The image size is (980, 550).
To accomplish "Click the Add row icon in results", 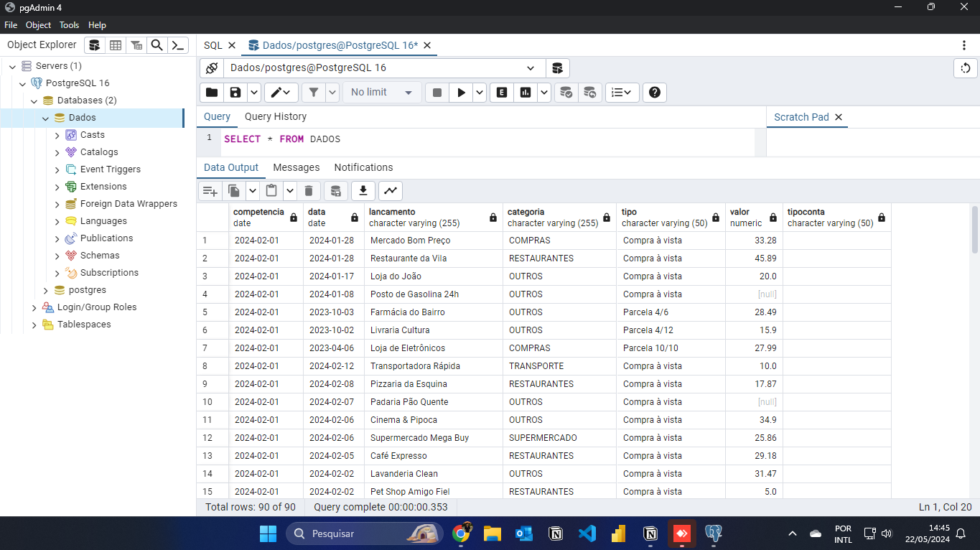I will pyautogui.click(x=210, y=190).
